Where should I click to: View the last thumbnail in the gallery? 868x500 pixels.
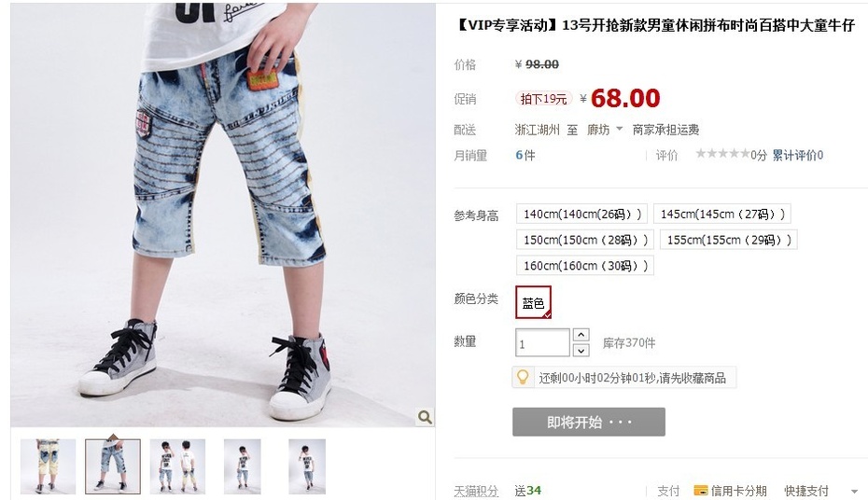coord(307,466)
